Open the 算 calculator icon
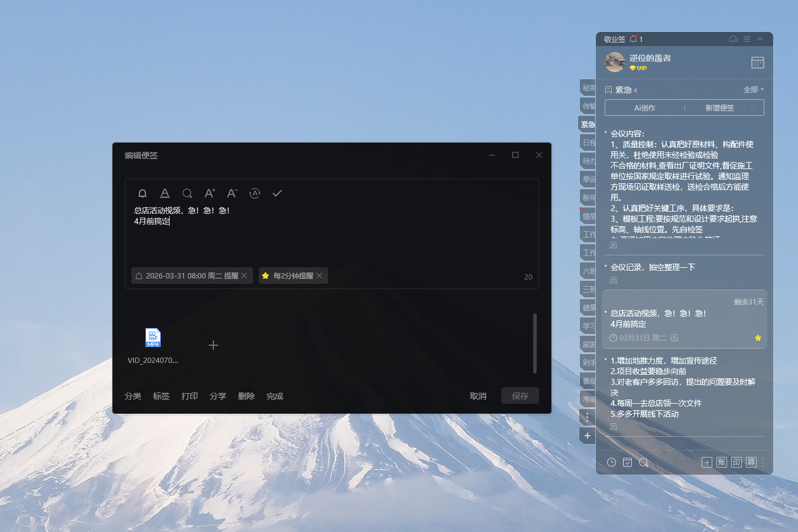Image resolution: width=798 pixels, height=532 pixels. (x=751, y=462)
